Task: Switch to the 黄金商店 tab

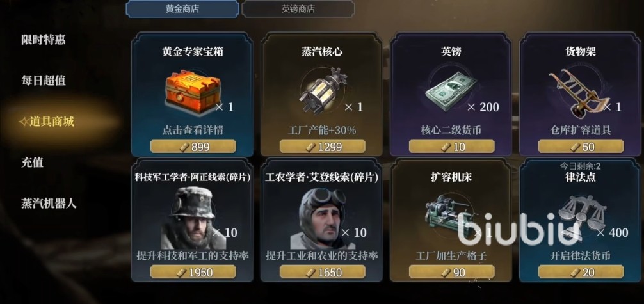Action: (182, 8)
